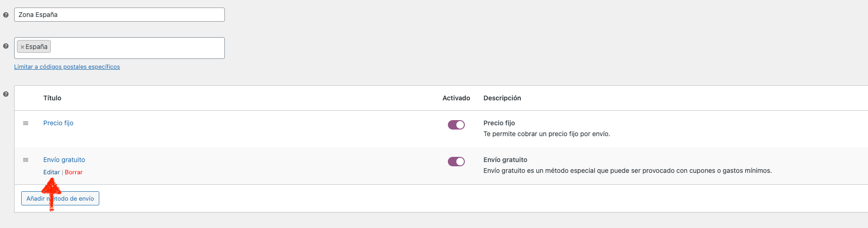Focus the Zona España zone name field

point(119,15)
